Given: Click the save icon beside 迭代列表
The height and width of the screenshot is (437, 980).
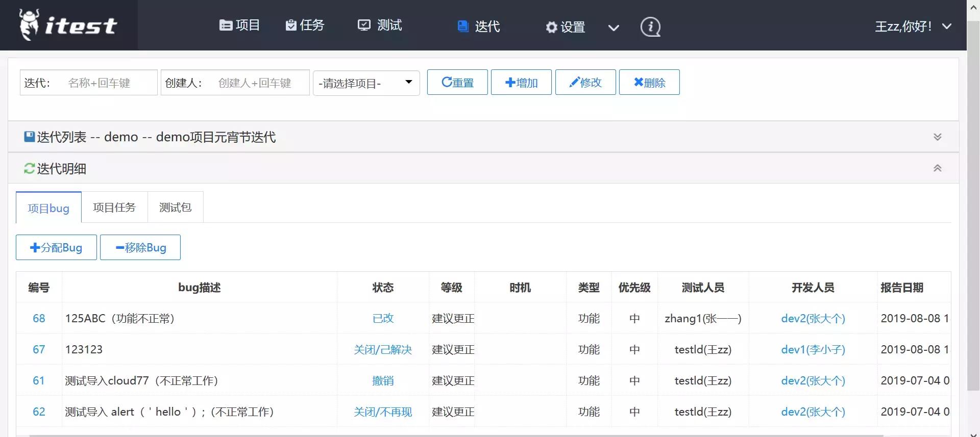Looking at the screenshot, I should pyautogui.click(x=30, y=137).
